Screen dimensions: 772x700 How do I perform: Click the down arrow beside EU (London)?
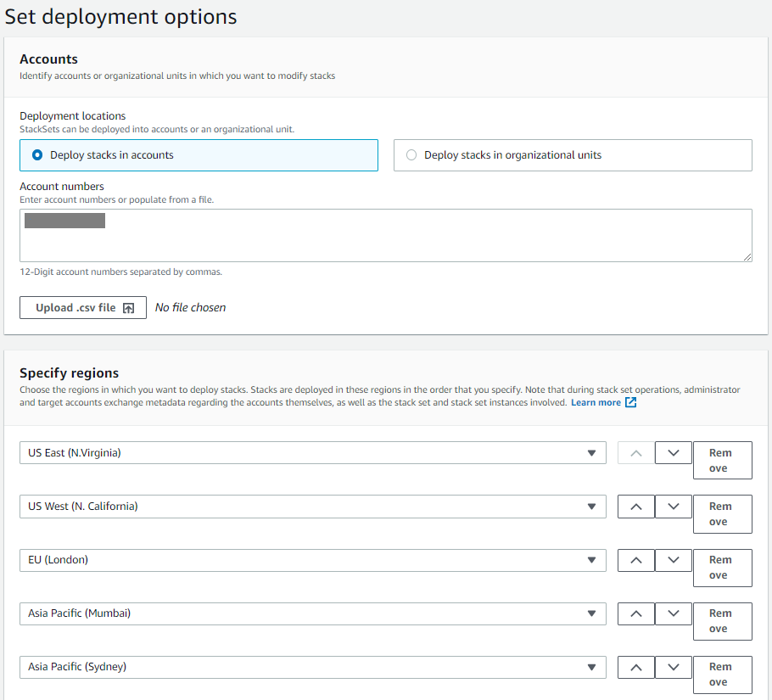tap(673, 559)
